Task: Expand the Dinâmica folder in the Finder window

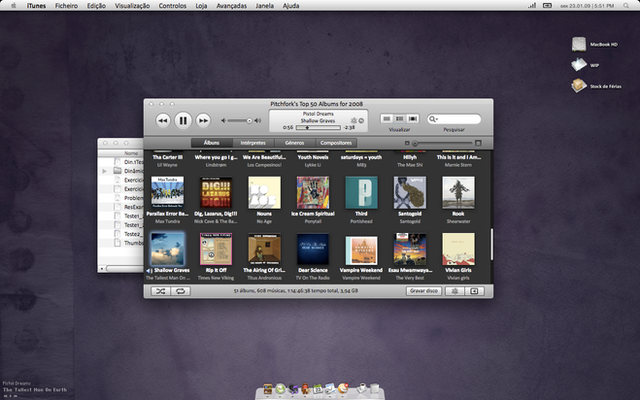Action: pyautogui.click(x=104, y=171)
